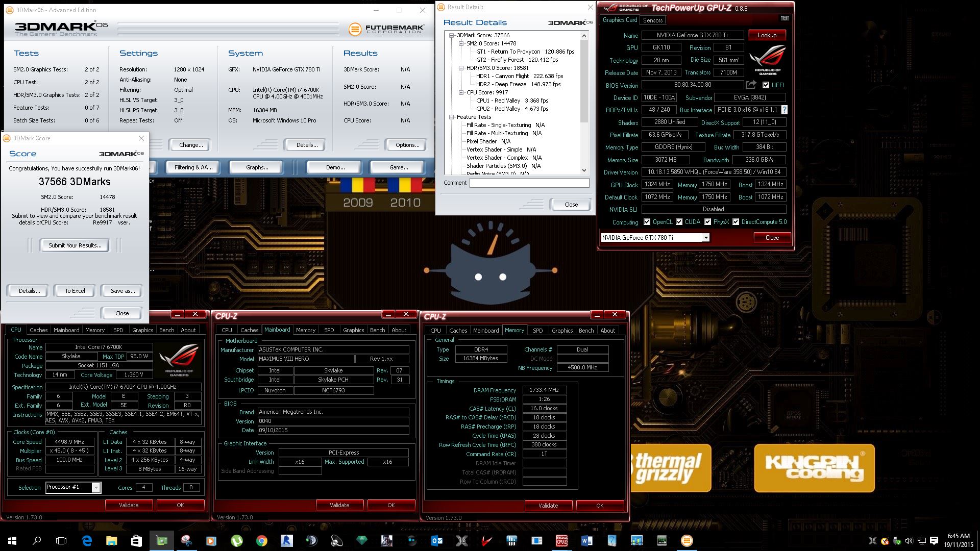Click Options button under Results
Screen dimensions: 980x551
pos(407,145)
